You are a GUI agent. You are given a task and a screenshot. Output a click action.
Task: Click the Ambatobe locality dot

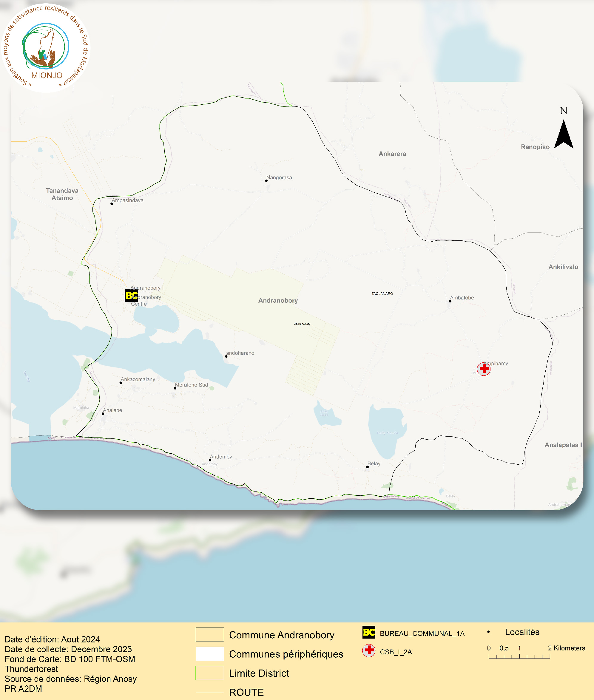click(x=450, y=301)
